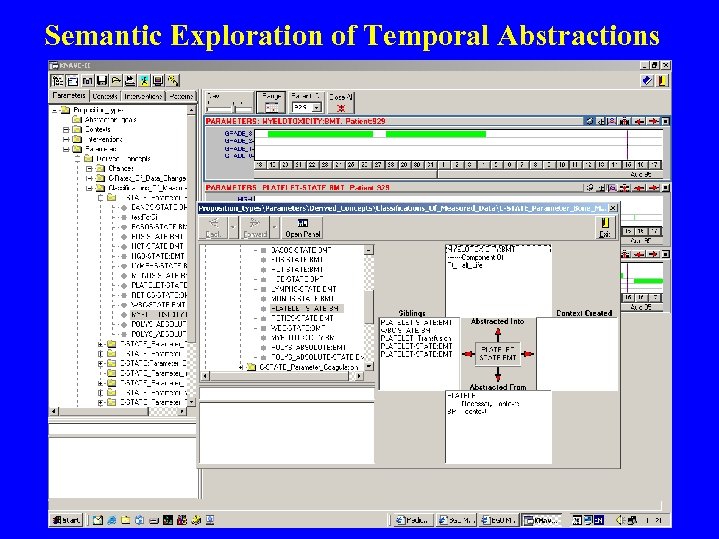Click the red right arrow on PLATELET-STATE panel header
Viewport: 719px width, 539px height.
(653, 188)
